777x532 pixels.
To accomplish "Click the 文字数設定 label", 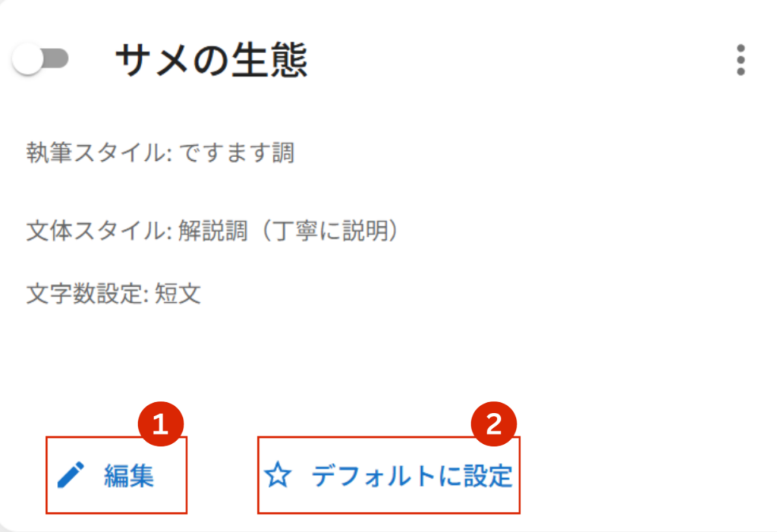I will pyautogui.click(x=85, y=294).
